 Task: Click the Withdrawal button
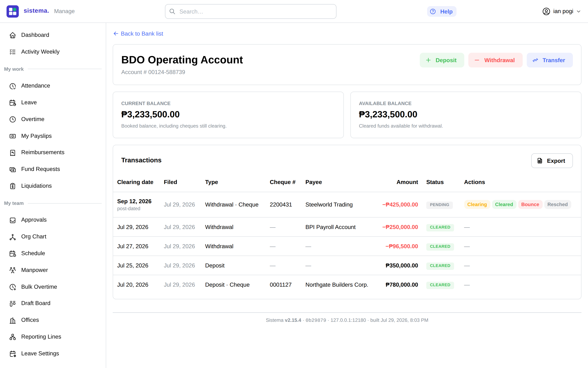pos(495,60)
